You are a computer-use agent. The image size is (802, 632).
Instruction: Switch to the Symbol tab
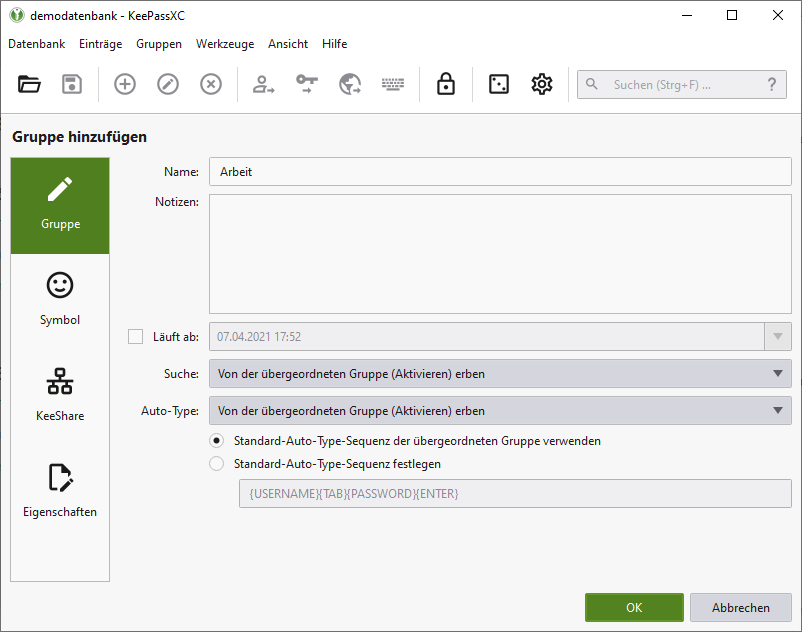pyautogui.click(x=60, y=298)
